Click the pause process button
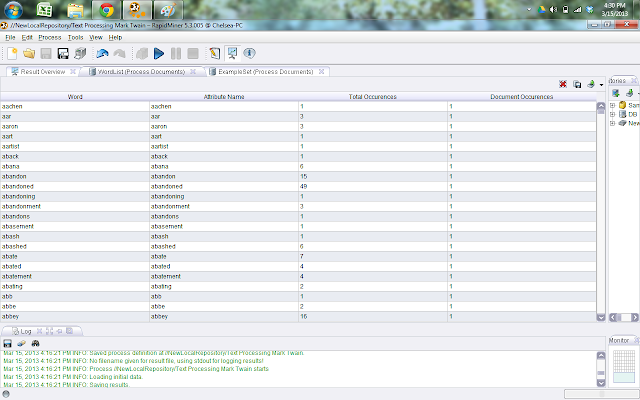640x400 pixels. (x=176, y=53)
